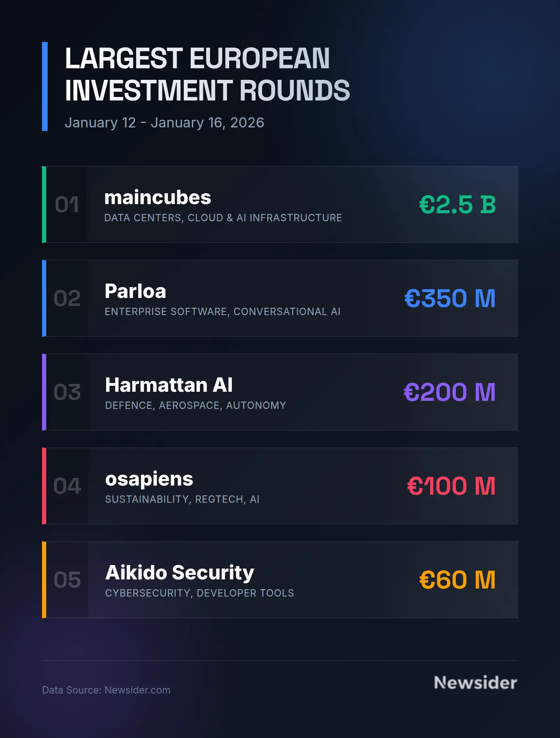Screen dimensions: 560x738
Task: Select the €200 M amount
Action: [x=449, y=392]
